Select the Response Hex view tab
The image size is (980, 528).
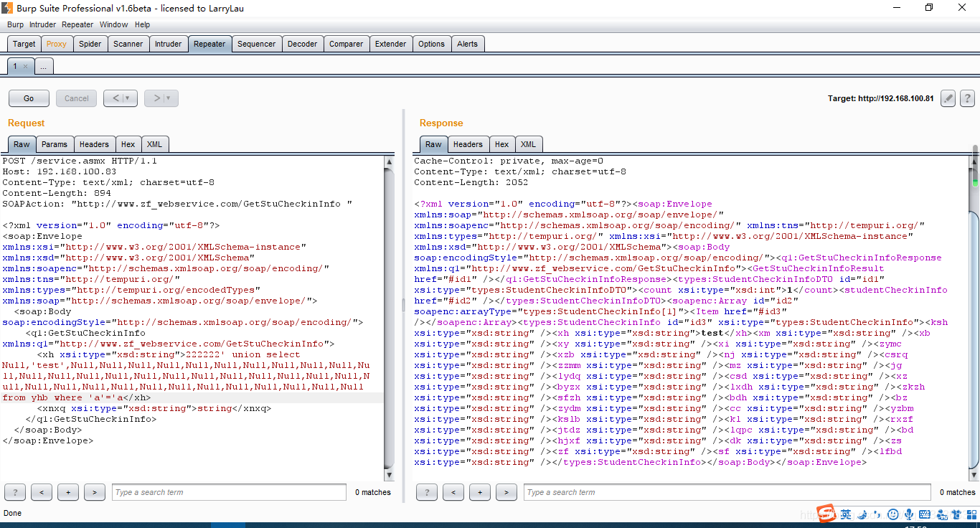point(501,144)
